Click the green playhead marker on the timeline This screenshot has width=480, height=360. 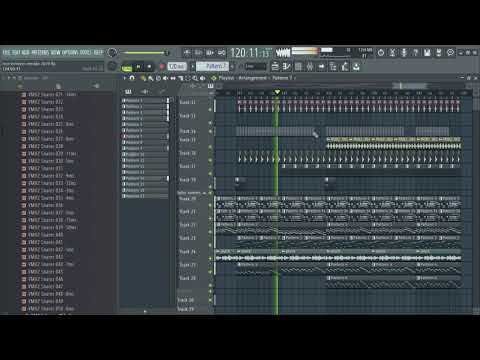click(277, 92)
